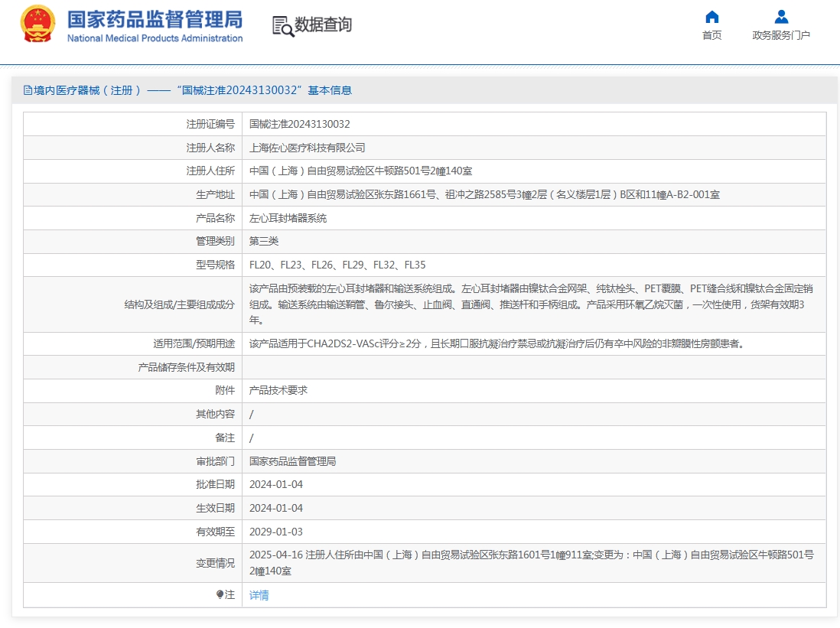Screen dimensions: 840x628
Task: Click the national emblem logo
Action: tap(37, 24)
